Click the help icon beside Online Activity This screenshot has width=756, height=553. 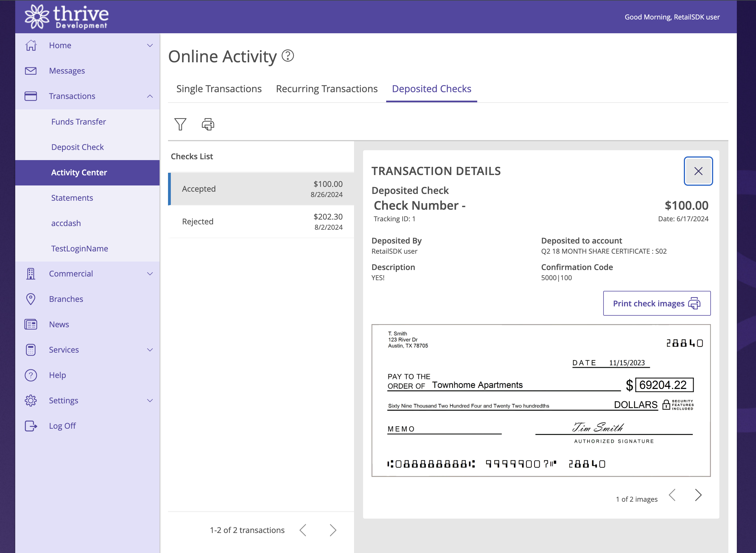[288, 56]
